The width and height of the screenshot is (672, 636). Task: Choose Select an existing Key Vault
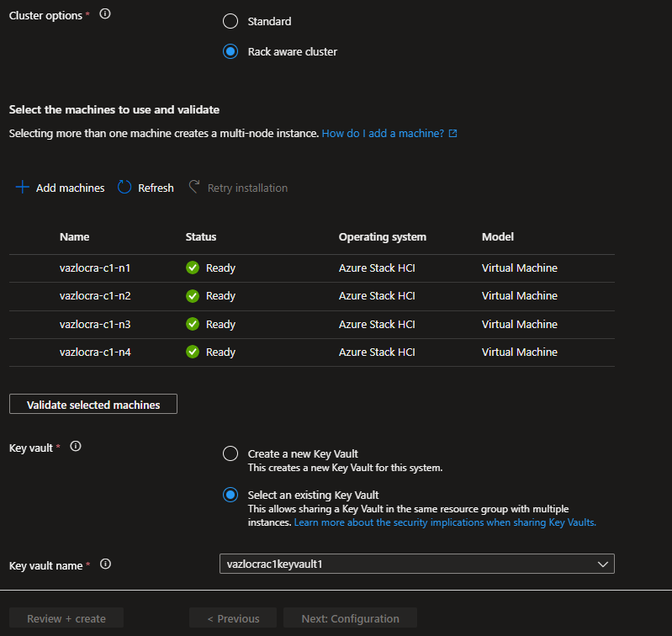tap(230, 495)
